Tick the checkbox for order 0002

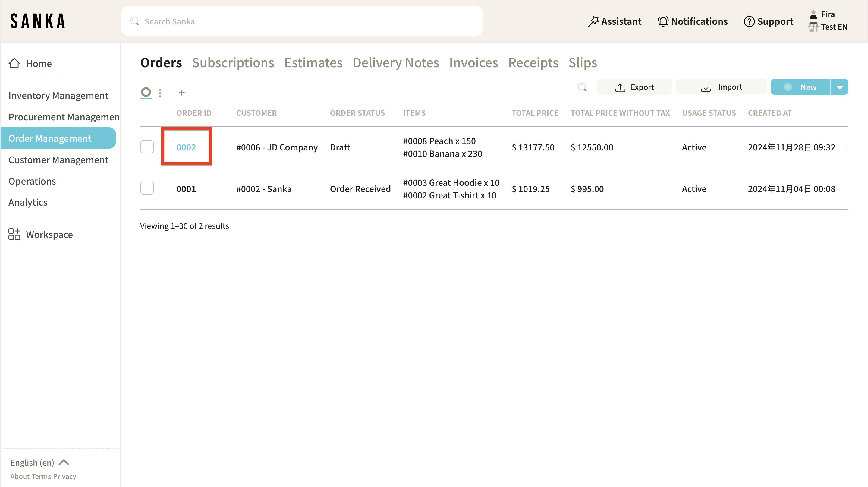(x=147, y=147)
